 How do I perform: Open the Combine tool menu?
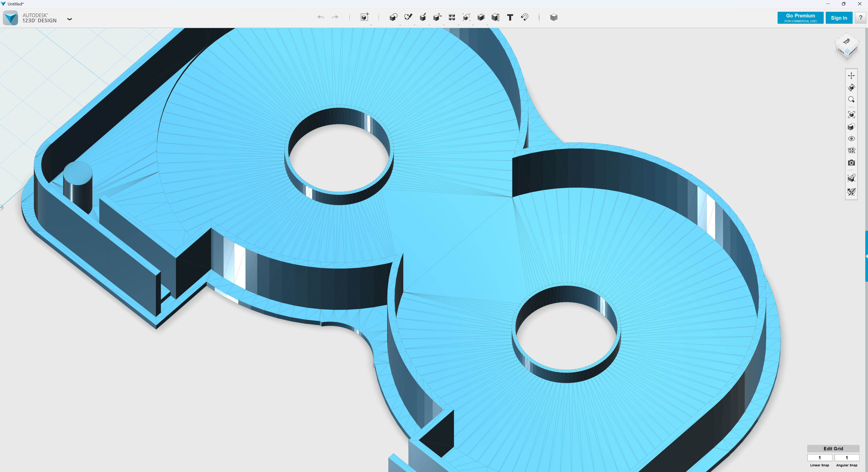point(481,17)
